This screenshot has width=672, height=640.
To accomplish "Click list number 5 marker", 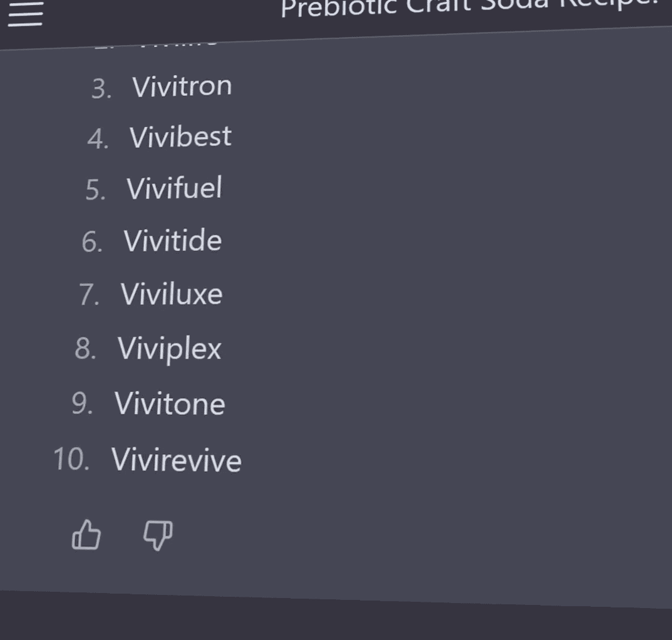I will tap(96, 190).
